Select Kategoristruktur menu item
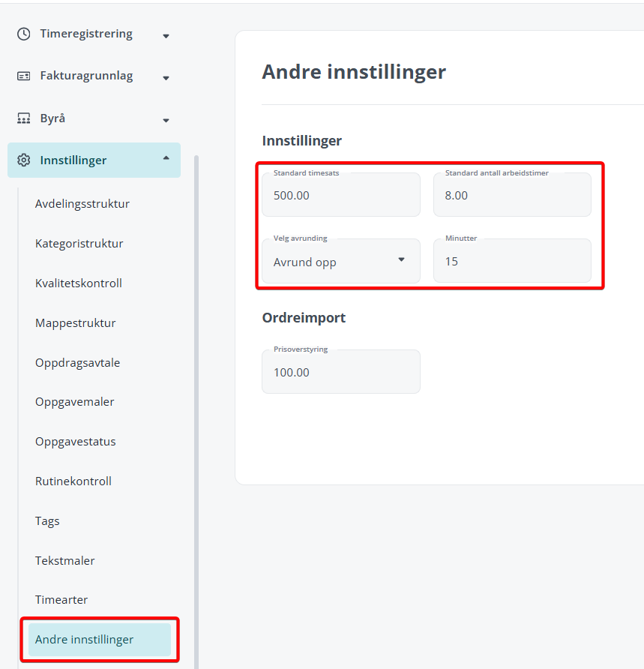The width and height of the screenshot is (644, 669). coord(79,244)
